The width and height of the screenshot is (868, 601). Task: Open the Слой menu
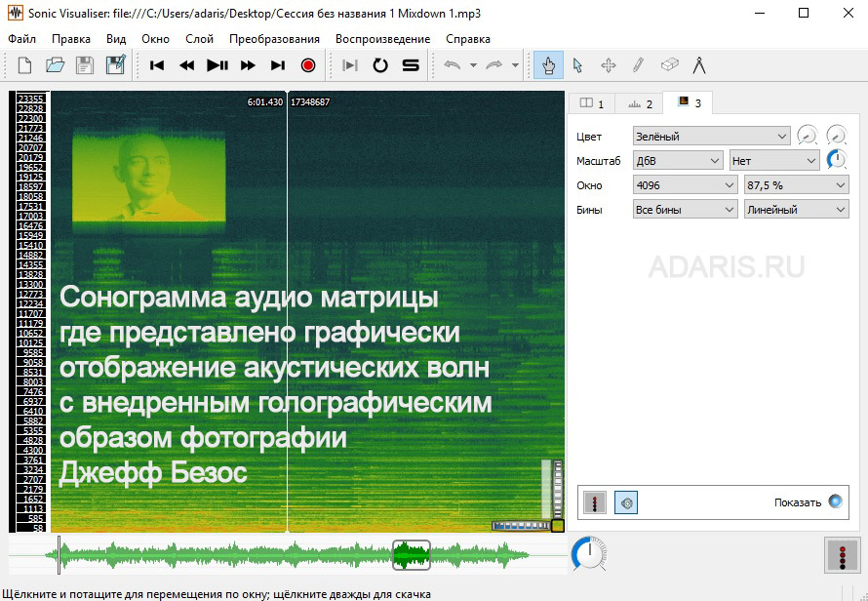pos(199,39)
